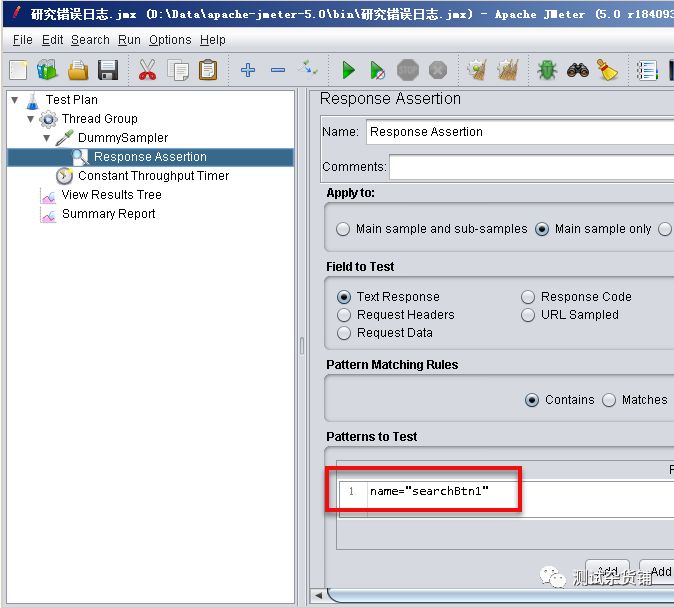Screen dimensions: 674x608
Task: Open the Search menu
Action: pos(90,40)
